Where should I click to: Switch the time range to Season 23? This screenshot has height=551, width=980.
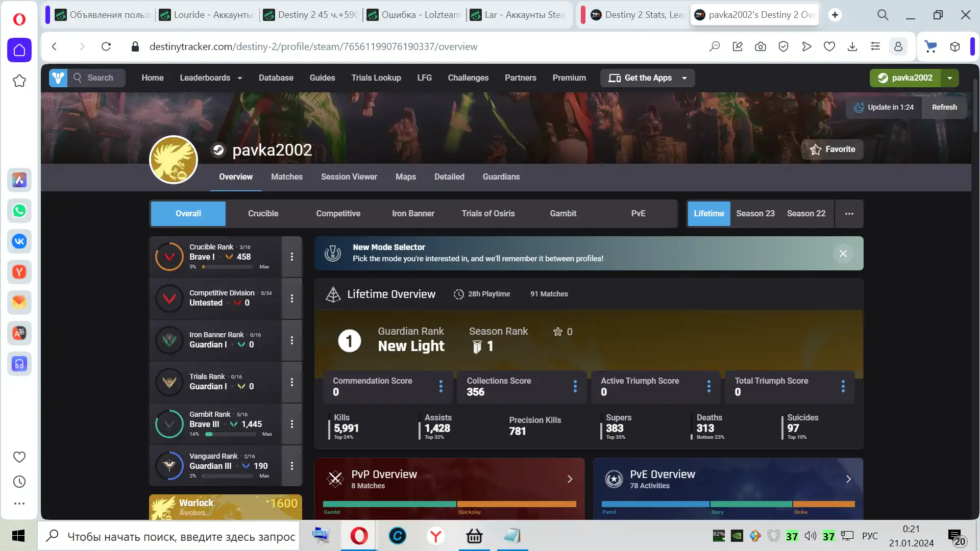click(755, 214)
